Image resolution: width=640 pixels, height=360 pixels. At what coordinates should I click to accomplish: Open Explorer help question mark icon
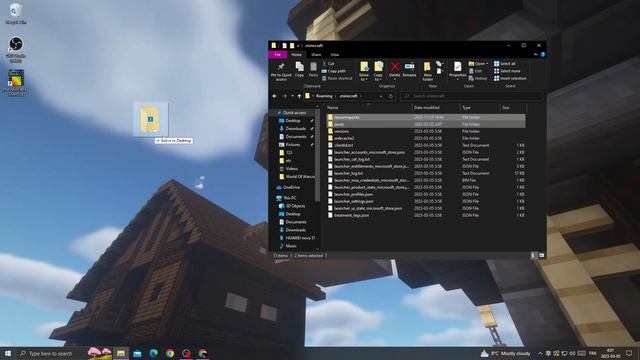(x=542, y=54)
